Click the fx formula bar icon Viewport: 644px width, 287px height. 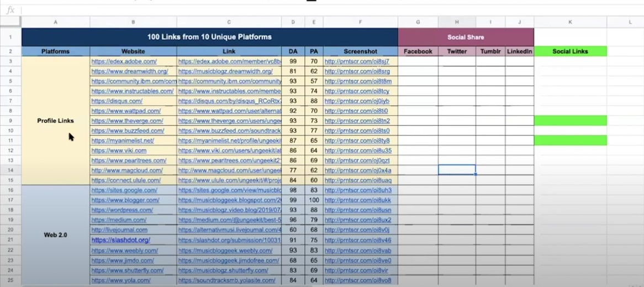point(10,11)
